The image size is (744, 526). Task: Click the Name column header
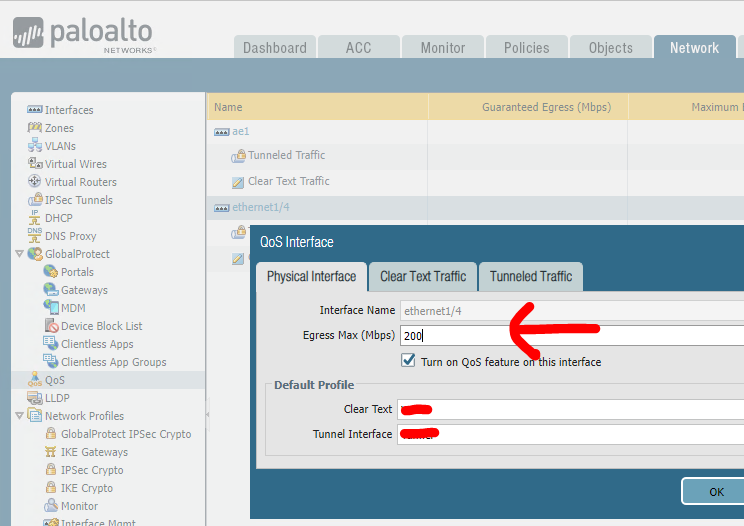317,107
